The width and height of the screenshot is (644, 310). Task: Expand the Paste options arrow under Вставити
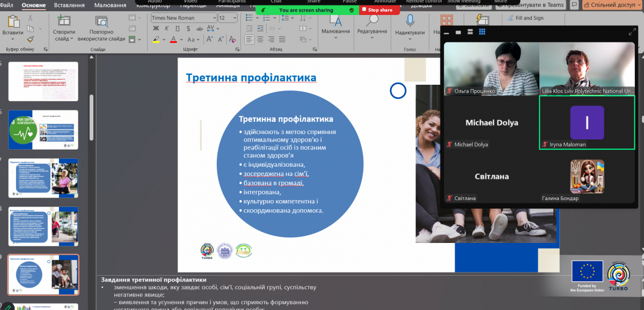click(12, 40)
